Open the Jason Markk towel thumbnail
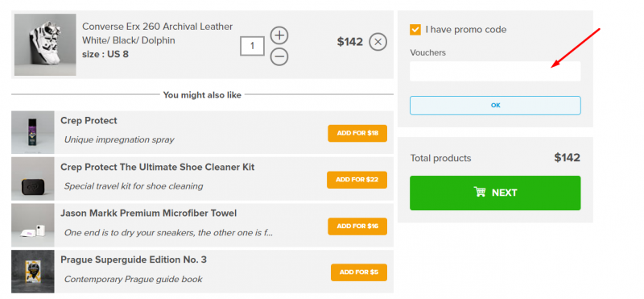Screen dimensions: 644x299 click(33, 226)
